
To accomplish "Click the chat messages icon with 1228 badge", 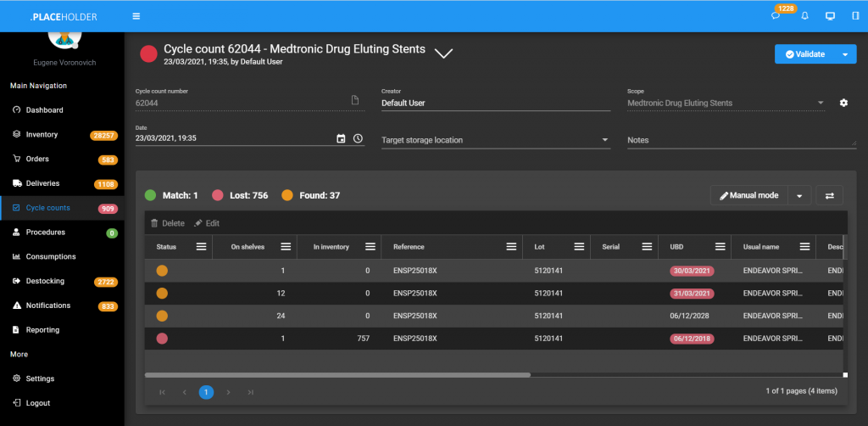I will [776, 16].
